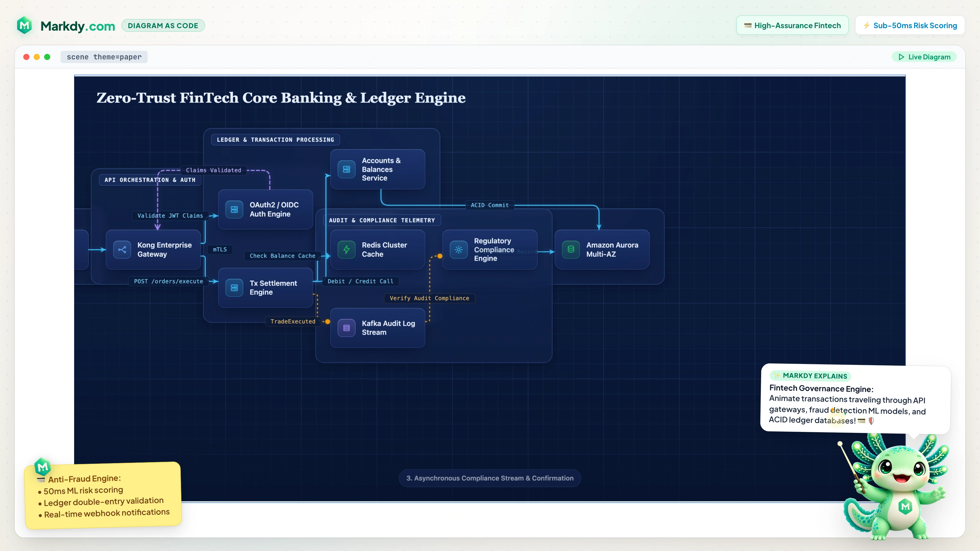This screenshot has height=551, width=980.
Task: Click the scene theme=paper code field
Action: [104, 57]
